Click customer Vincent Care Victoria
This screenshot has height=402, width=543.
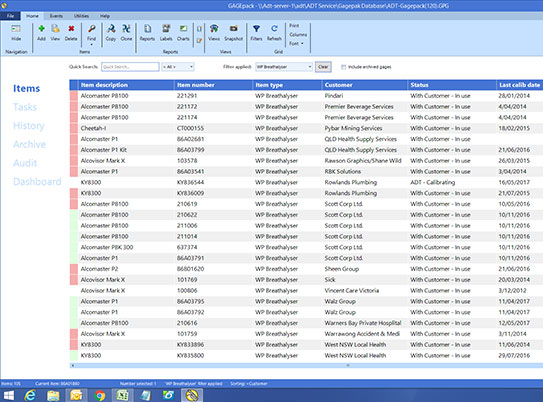click(351, 291)
